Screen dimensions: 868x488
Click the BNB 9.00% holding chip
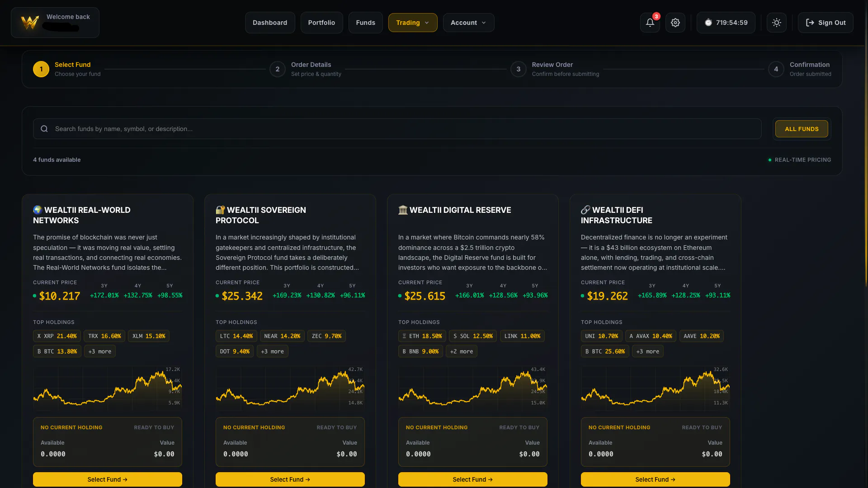pyautogui.click(x=420, y=351)
